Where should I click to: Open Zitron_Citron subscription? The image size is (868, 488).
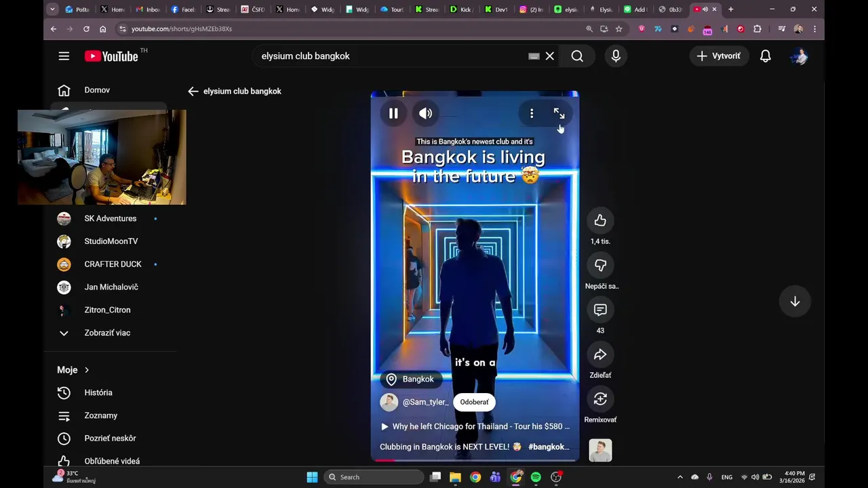(x=108, y=310)
